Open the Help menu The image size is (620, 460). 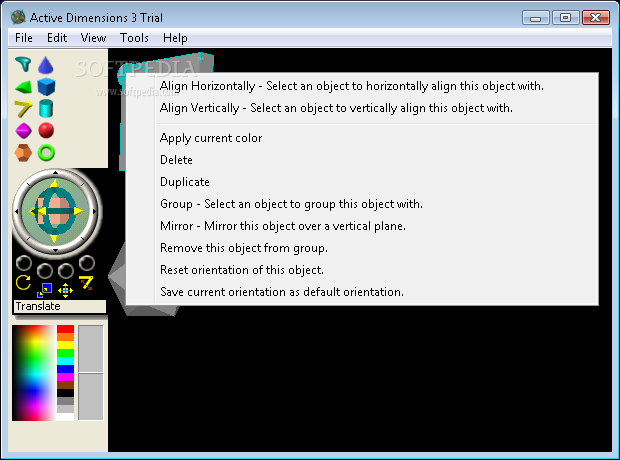coord(175,38)
